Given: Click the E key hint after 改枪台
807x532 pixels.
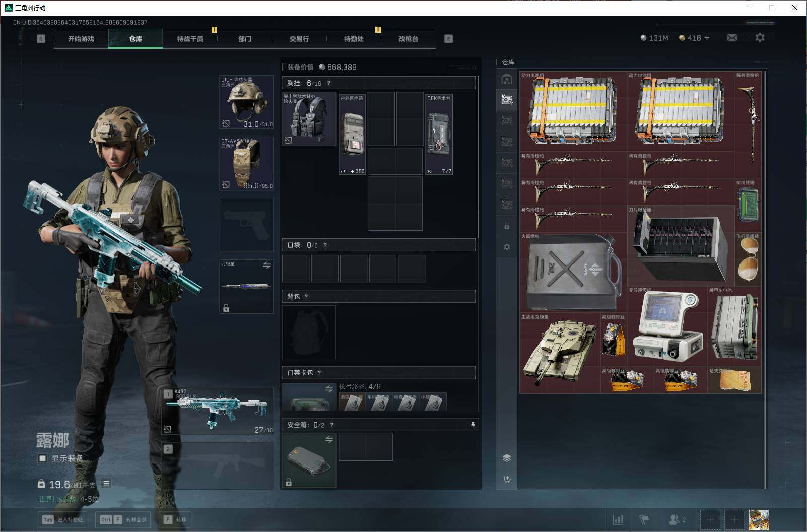Looking at the screenshot, I should coord(448,39).
